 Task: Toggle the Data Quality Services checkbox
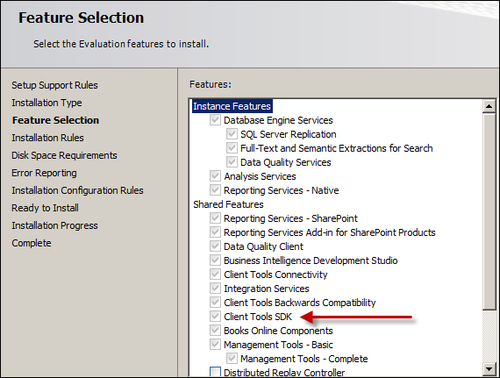[x=232, y=162]
